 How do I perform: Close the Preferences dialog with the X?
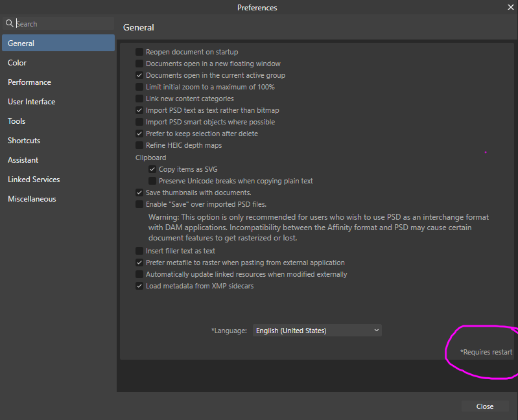point(510,7)
